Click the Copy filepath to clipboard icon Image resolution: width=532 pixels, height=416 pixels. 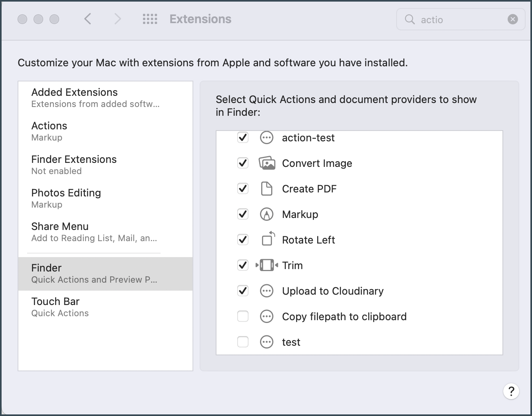point(267,317)
